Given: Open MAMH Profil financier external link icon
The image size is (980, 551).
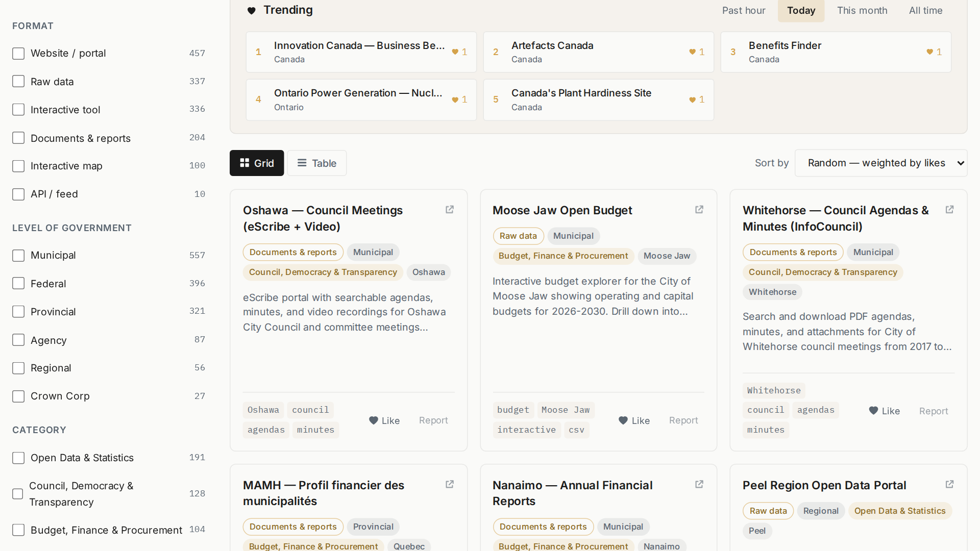Looking at the screenshot, I should [x=450, y=484].
